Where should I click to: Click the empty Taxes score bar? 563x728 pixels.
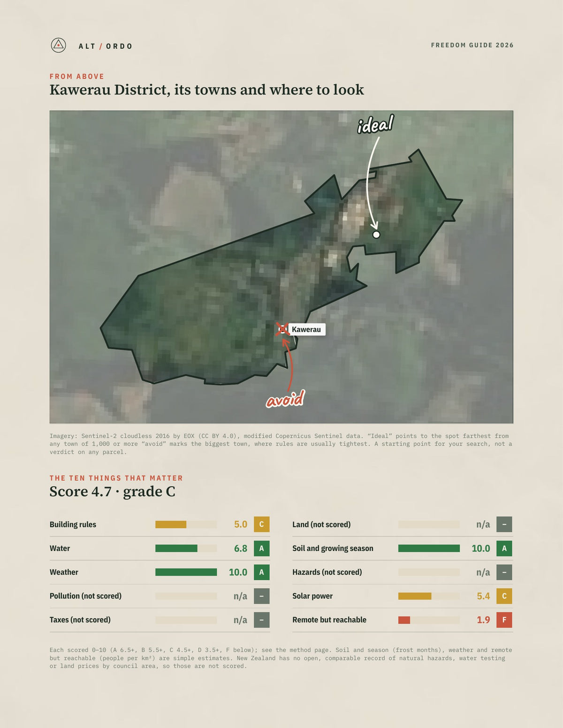(x=186, y=620)
